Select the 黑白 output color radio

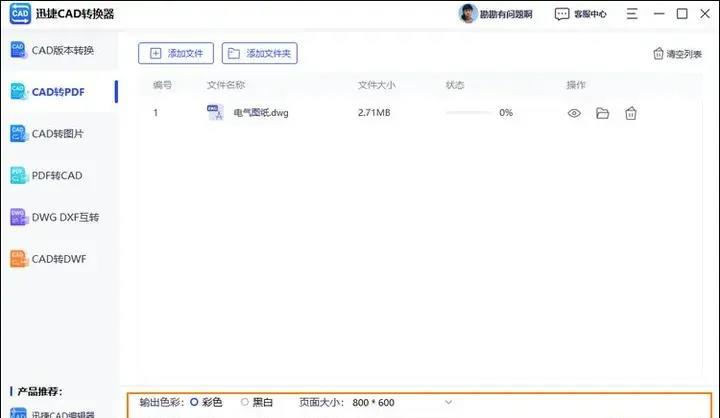pos(245,402)
